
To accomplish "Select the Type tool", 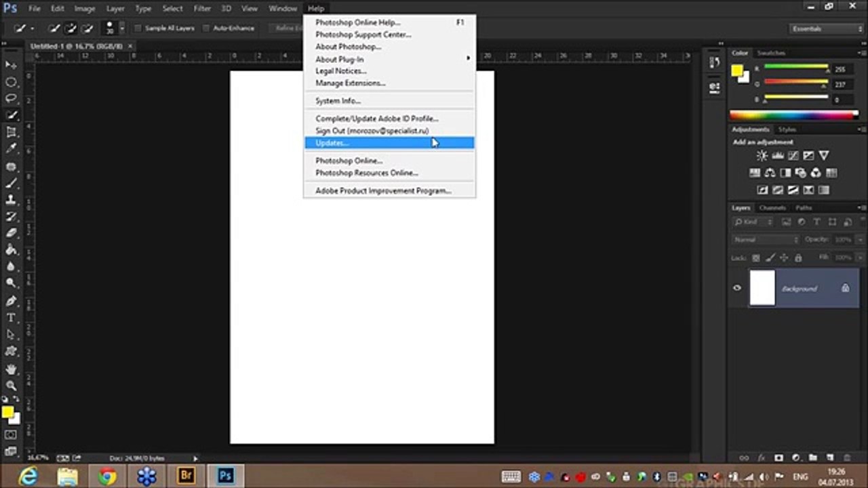I will [x=11, y=318].
